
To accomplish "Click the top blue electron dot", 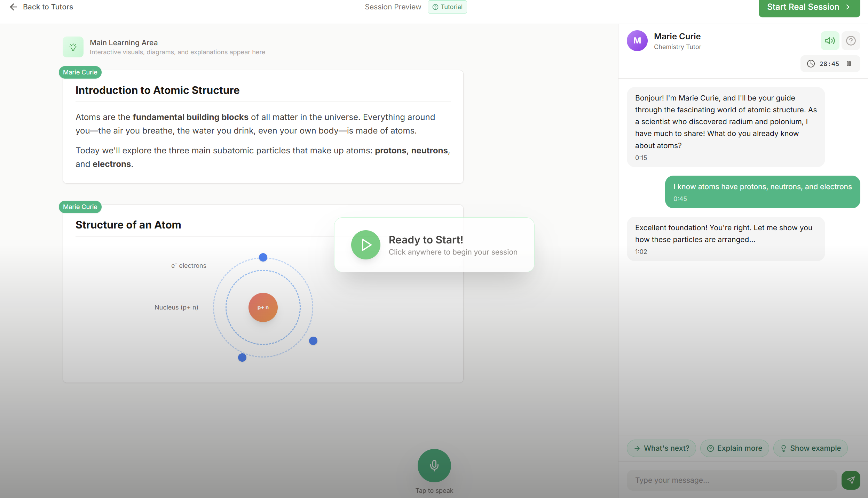I will pyautogui.click(x=263, y=257).
